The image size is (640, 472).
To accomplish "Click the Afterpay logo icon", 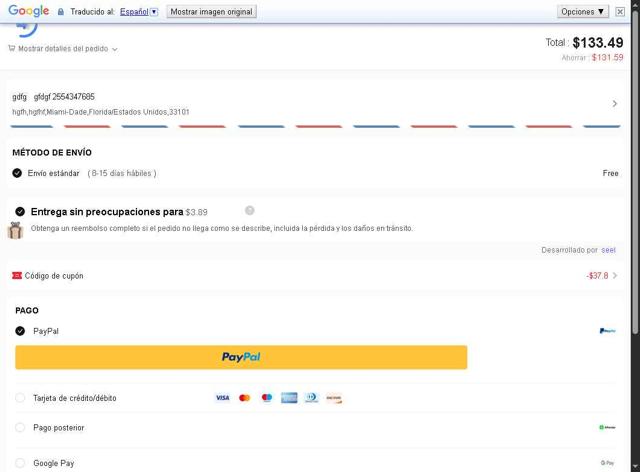I will [x=607, y=427].
